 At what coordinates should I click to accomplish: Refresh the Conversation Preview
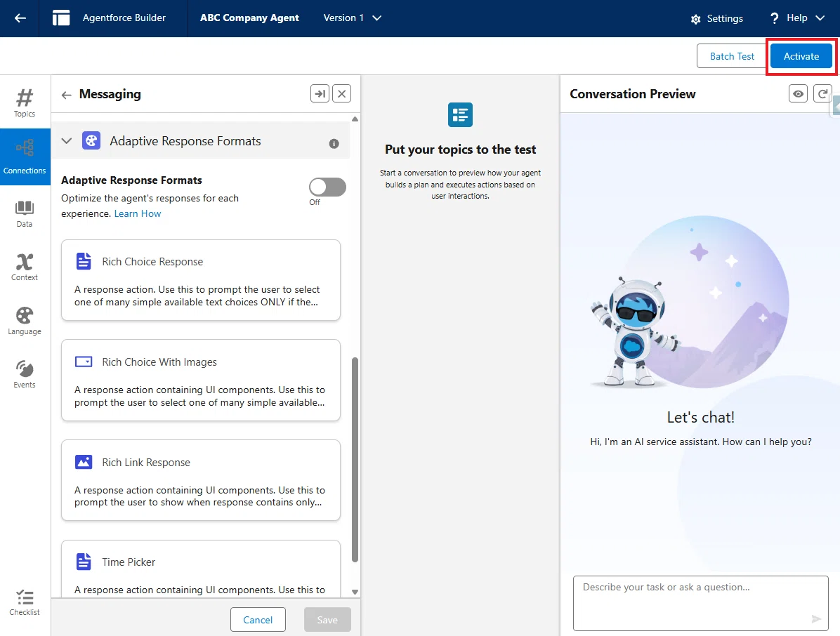[822, 93]
